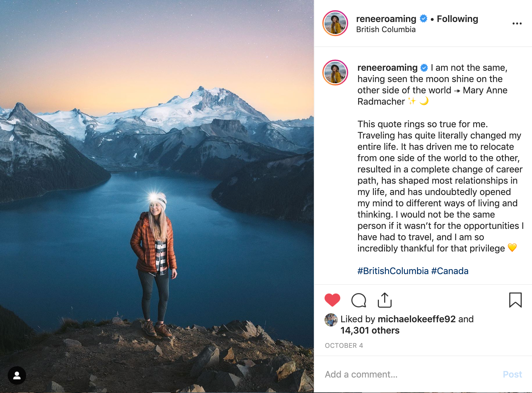Open reneeroaming story avatar in the header
This screenshot has height=393, width=532.
335,23
